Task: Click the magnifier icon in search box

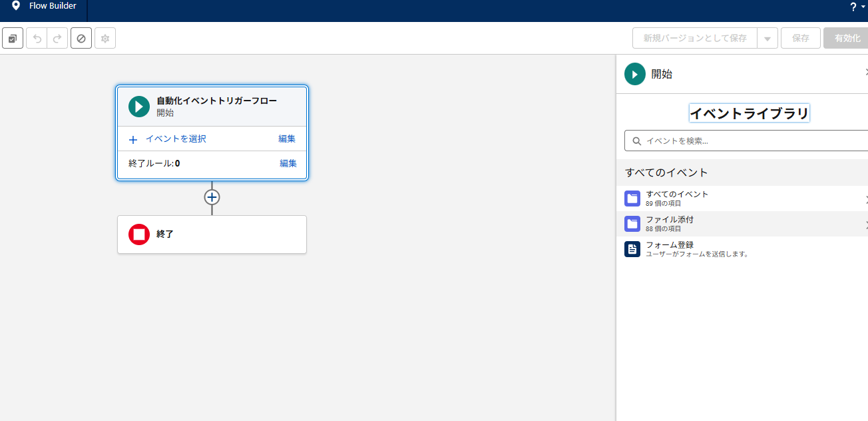Action: [x=637, y=141]
